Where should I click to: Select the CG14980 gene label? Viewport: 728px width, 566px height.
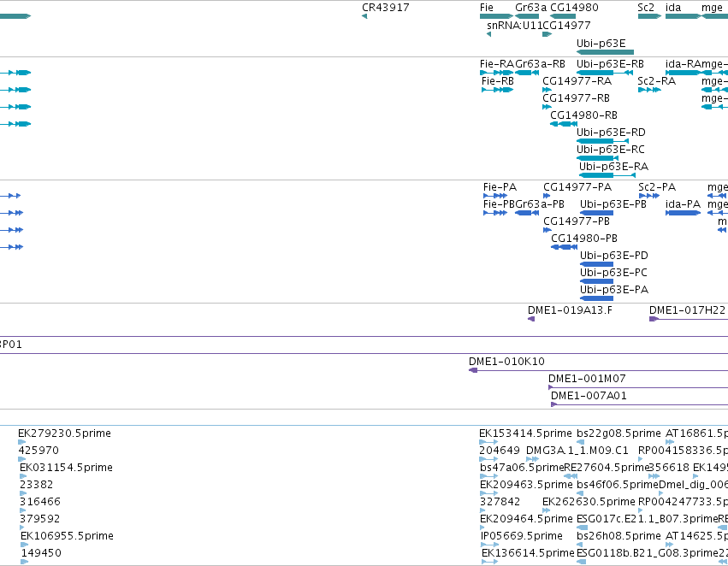coord(574,8)
